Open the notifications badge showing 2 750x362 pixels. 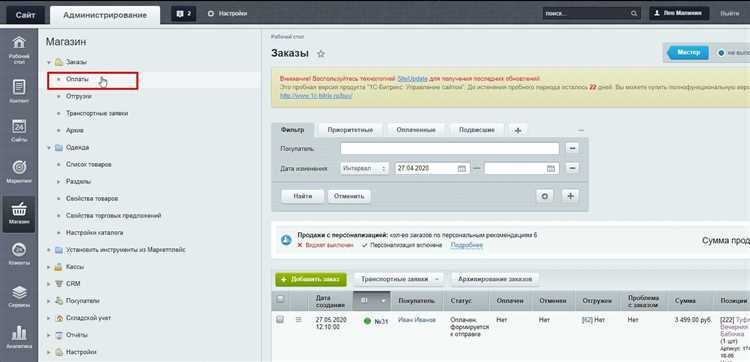tap(184, 14)
